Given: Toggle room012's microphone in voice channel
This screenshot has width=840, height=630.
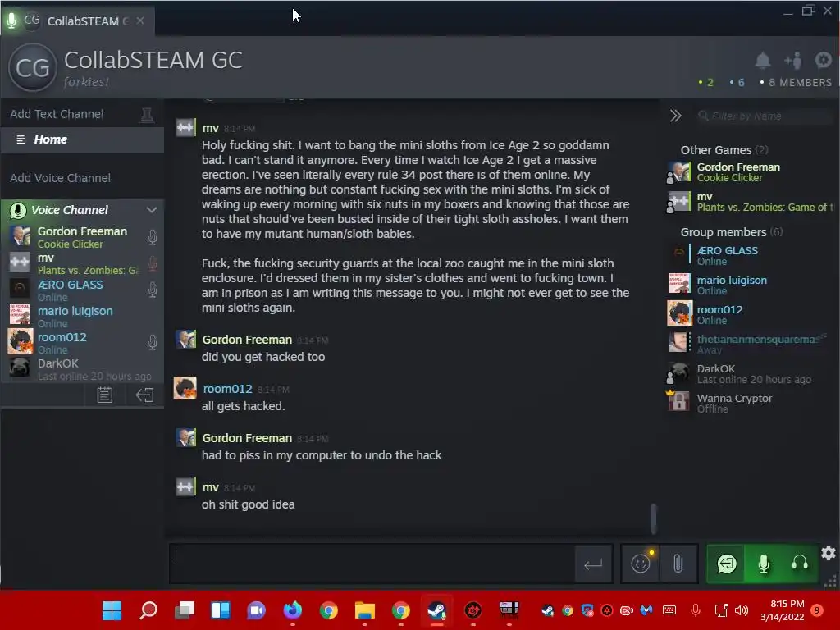Looking at the screenshot, I should 152,342.
